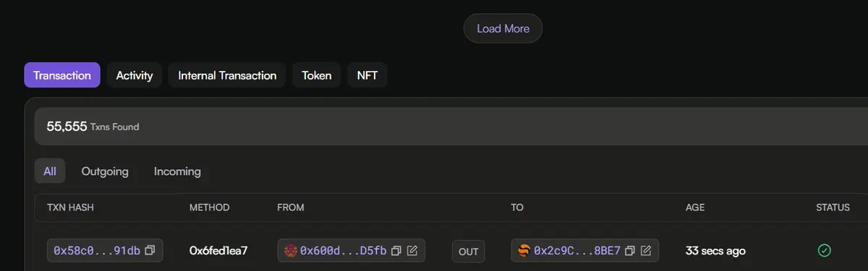Open transaction hash link 0x58c0...91db
This screenshot has width=868, height=271.
click(x=97, y=251)
